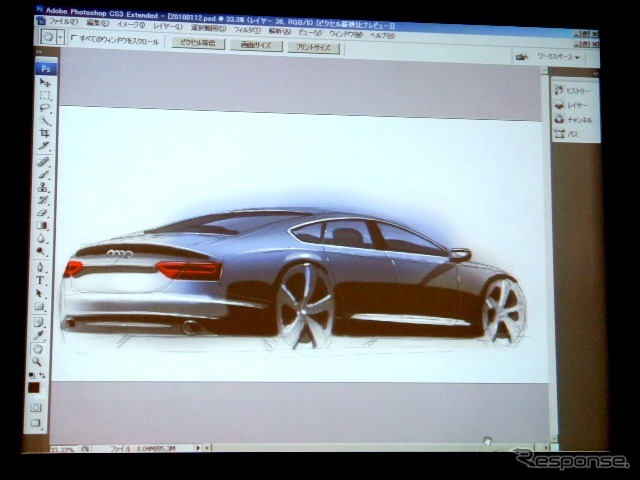
Task: Open the 解析(A) menu
Action: (x=280, y=31)
